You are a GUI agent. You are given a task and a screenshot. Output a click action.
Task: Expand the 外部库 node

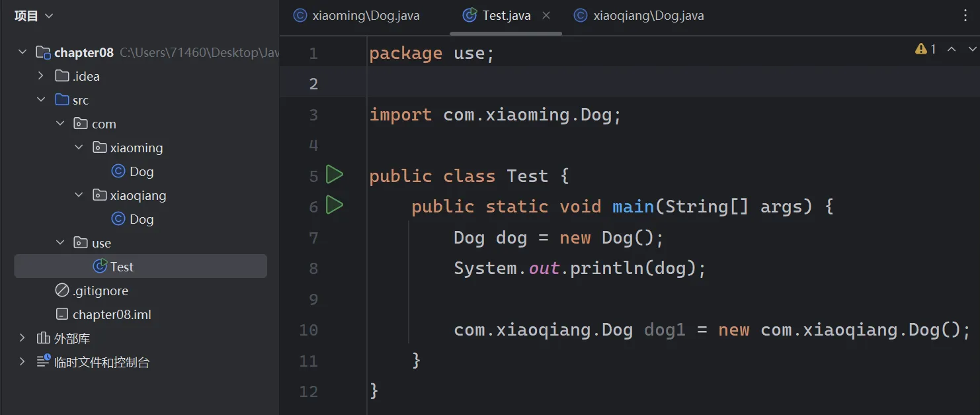point(22,338)
